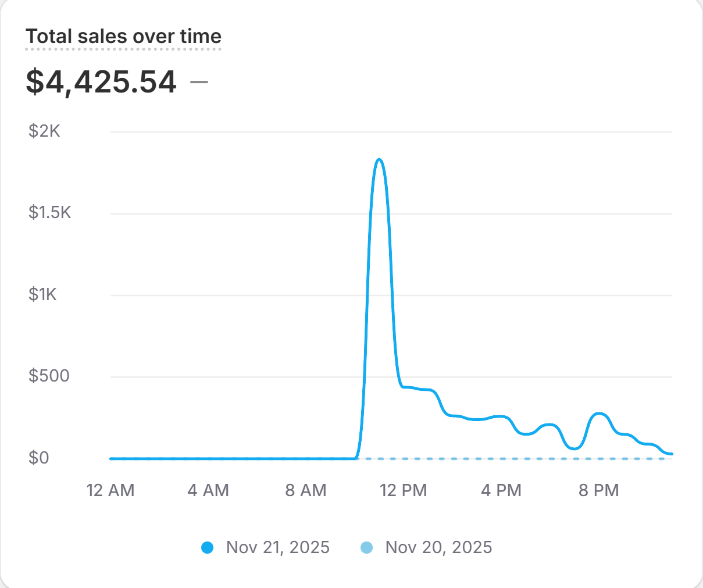Click the $1.5K y-axis label

pos(50,212)
